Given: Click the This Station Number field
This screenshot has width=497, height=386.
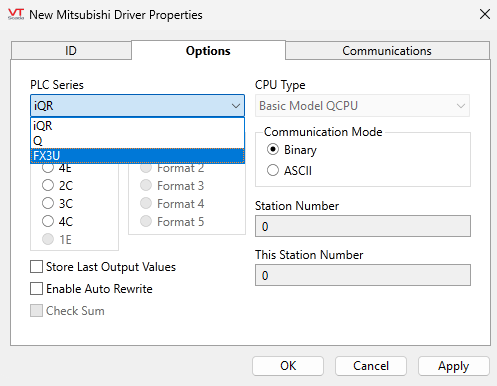Looking at the screenshot, I should 363,275.
